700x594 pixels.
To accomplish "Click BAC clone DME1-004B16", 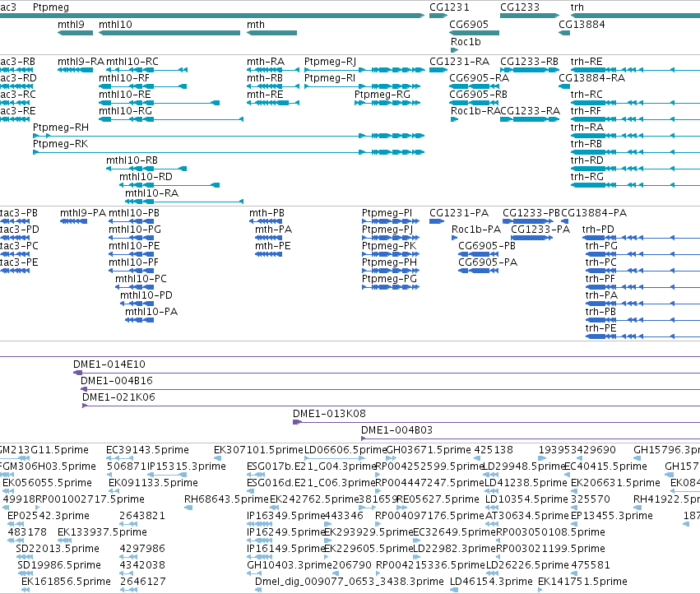I will pos(390,389).
